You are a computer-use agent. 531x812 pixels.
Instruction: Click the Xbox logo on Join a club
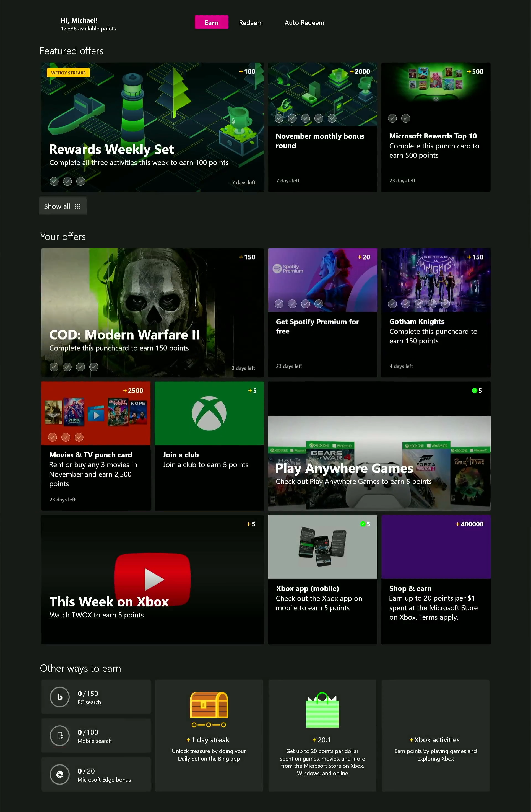pyautogui.click(x=209, y=413)
